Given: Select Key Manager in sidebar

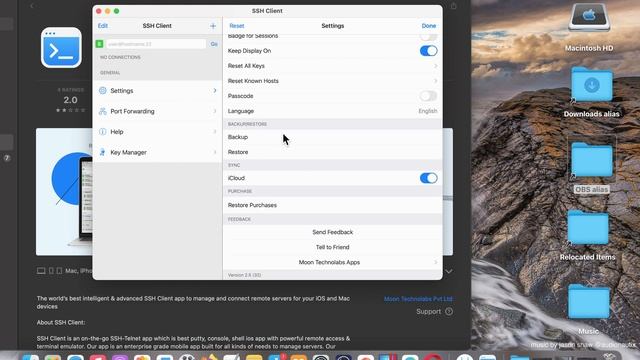Looking at the screenshot, I should click(158, 152).
